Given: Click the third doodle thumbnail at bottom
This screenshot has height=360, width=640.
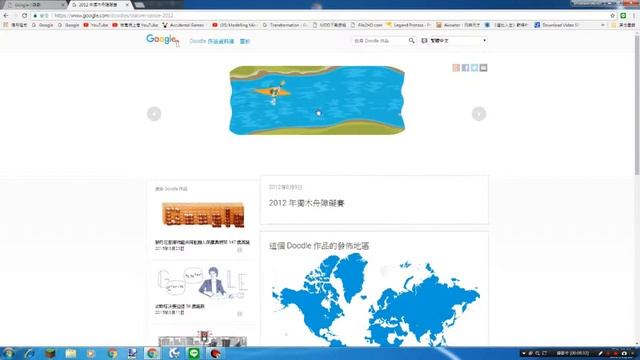Looking at the screenshot, I should pos(203,339).
